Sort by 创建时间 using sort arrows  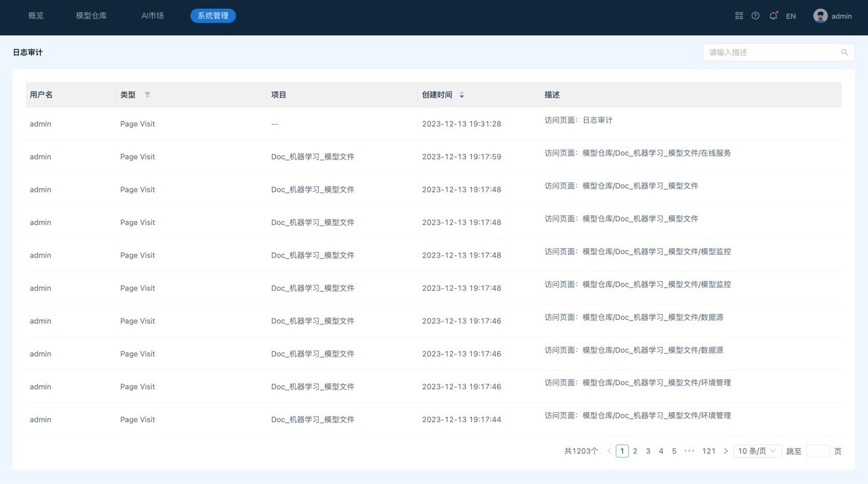pyautogui.click(x=462, y=95)
